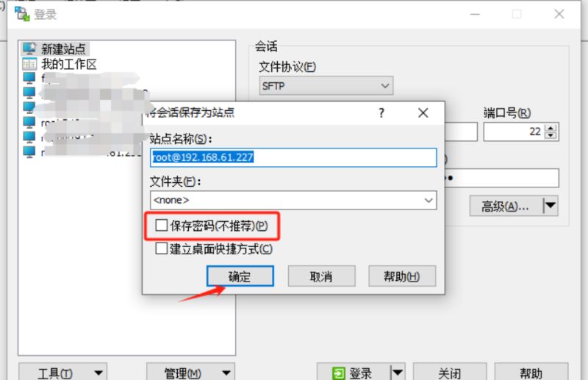The image size is (588, 380).
Task: Click the question mark help icon in dialog
Action: 381,112
